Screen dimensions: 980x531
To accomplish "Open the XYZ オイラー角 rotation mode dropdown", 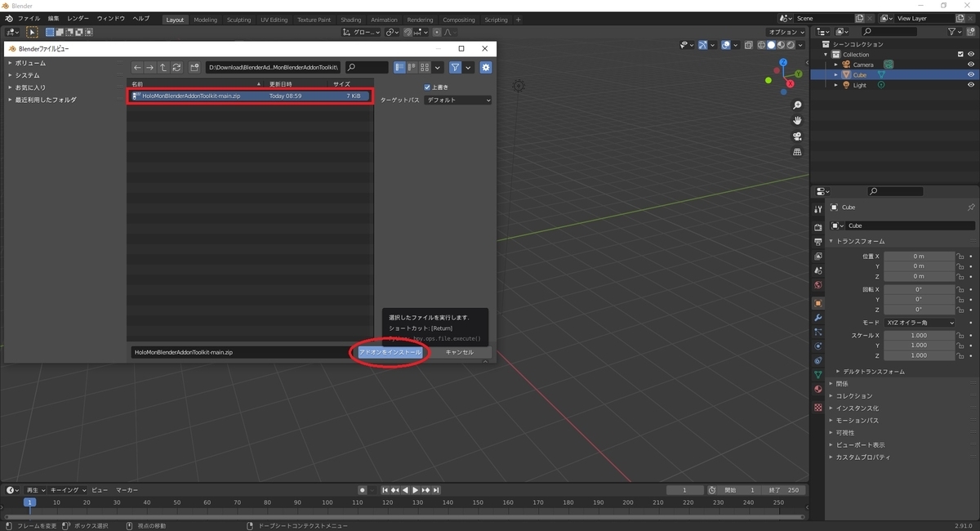I will [920, 323].
